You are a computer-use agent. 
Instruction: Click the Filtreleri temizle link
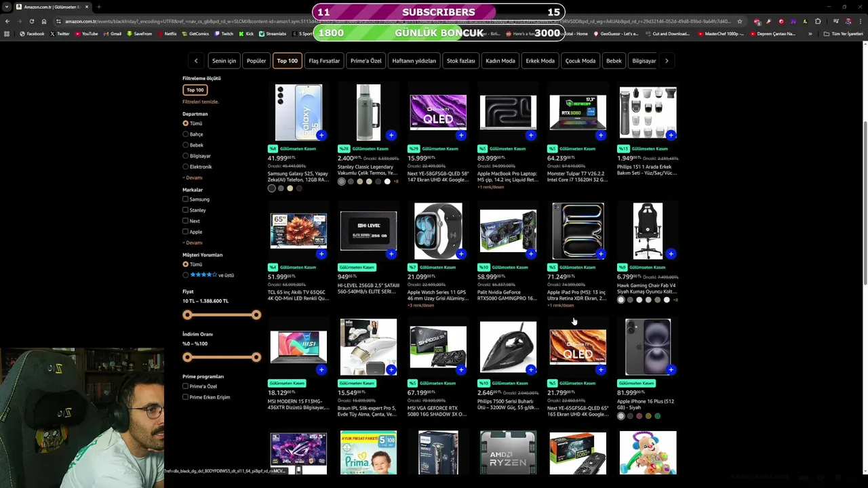pyautogui.click(x=201, y=102)
